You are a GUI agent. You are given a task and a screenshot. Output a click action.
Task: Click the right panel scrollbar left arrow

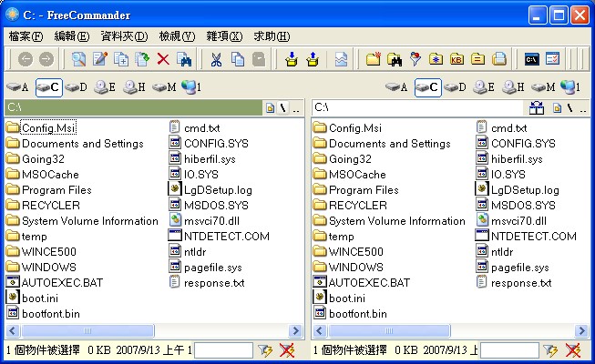319,331
